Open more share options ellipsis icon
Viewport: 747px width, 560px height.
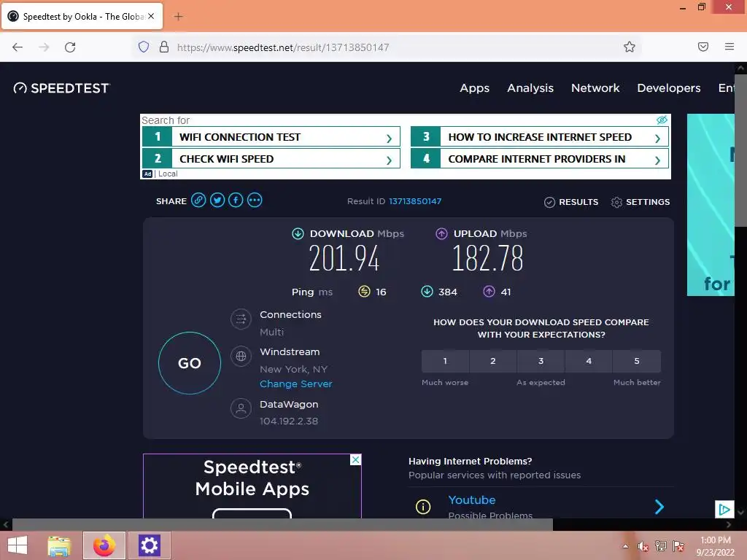click(x=255, y=201)
